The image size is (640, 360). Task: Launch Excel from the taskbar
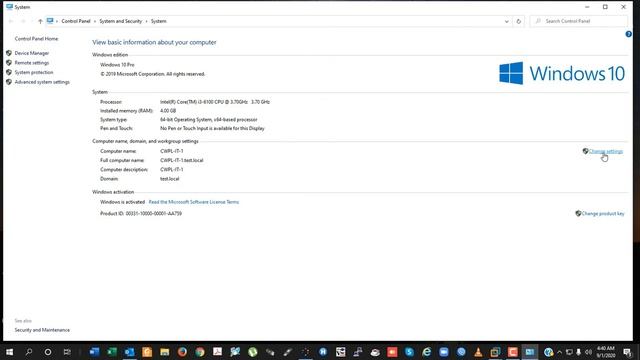112,352
